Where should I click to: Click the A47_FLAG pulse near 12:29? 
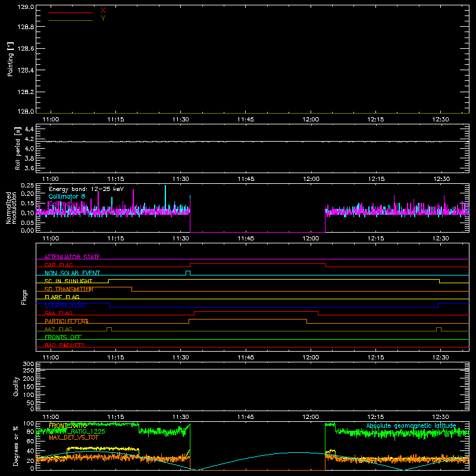pos(439,330)
